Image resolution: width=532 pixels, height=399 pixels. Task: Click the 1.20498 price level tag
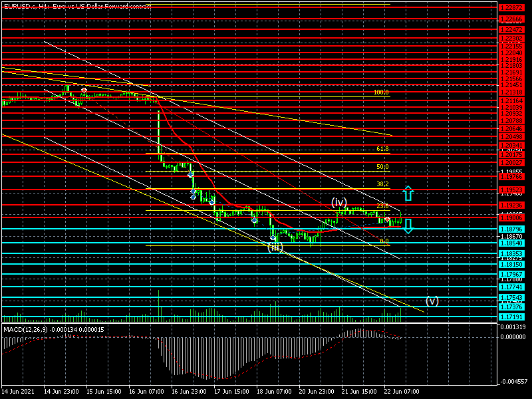coord(511,136)
